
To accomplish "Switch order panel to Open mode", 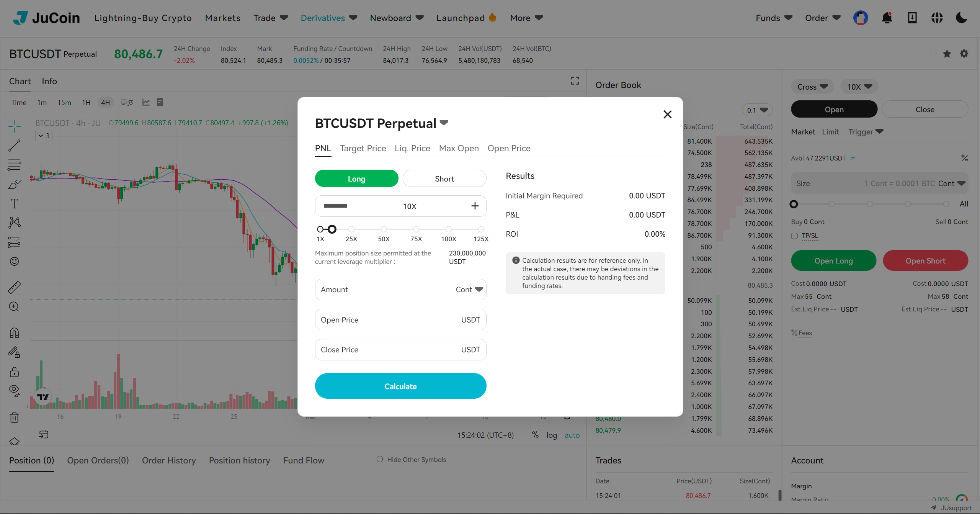I will pos(834,110).
